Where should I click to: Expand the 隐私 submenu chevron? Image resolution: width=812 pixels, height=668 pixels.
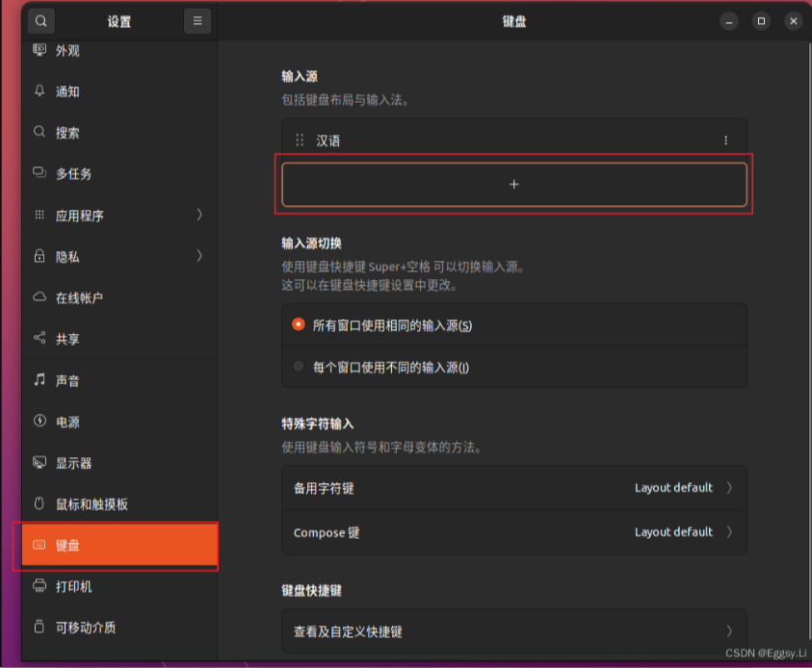pos(199,256)
